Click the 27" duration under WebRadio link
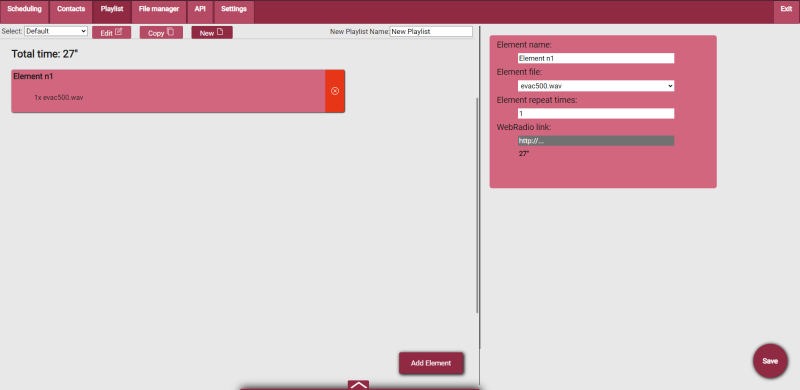800x390 pixels. (x=524, y=153)
